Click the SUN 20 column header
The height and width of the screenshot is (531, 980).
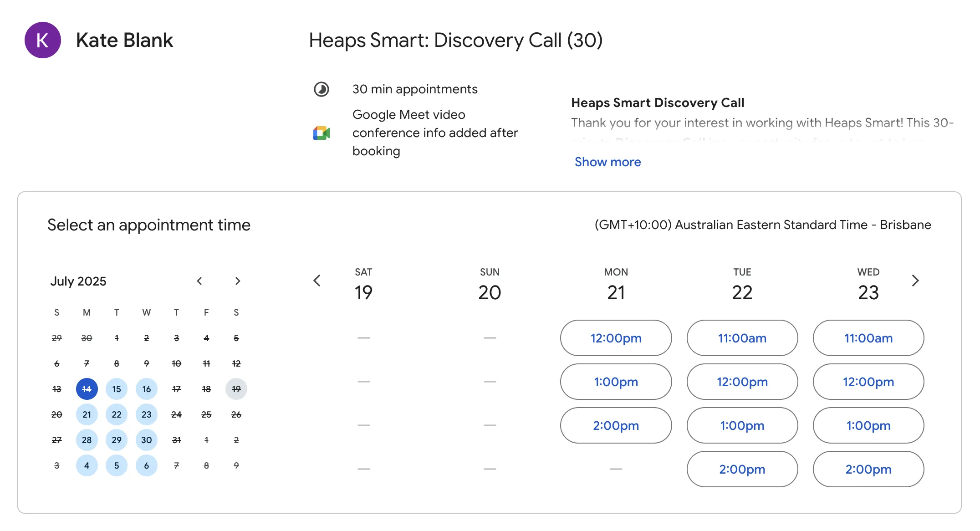point(490,285)
